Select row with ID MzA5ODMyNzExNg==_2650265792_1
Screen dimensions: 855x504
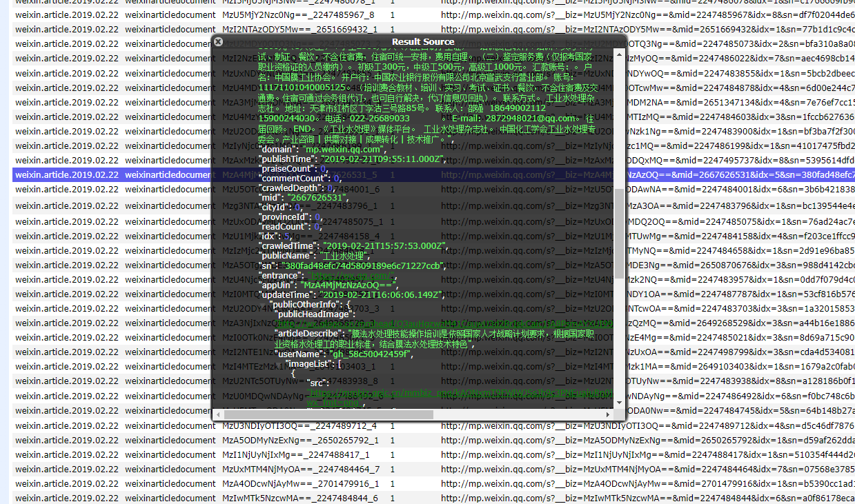pyautogui.click(x=299, y=440)
